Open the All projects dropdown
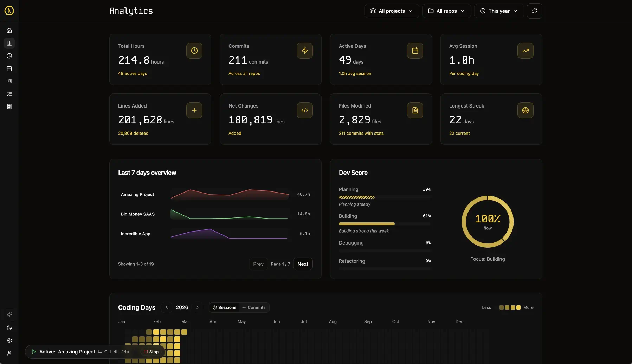 391,11
